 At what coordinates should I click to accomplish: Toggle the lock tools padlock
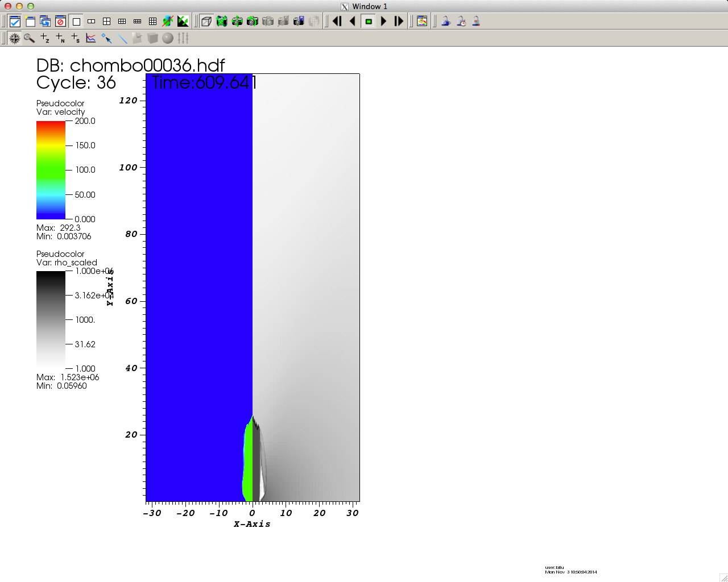(x=477, y=22)
